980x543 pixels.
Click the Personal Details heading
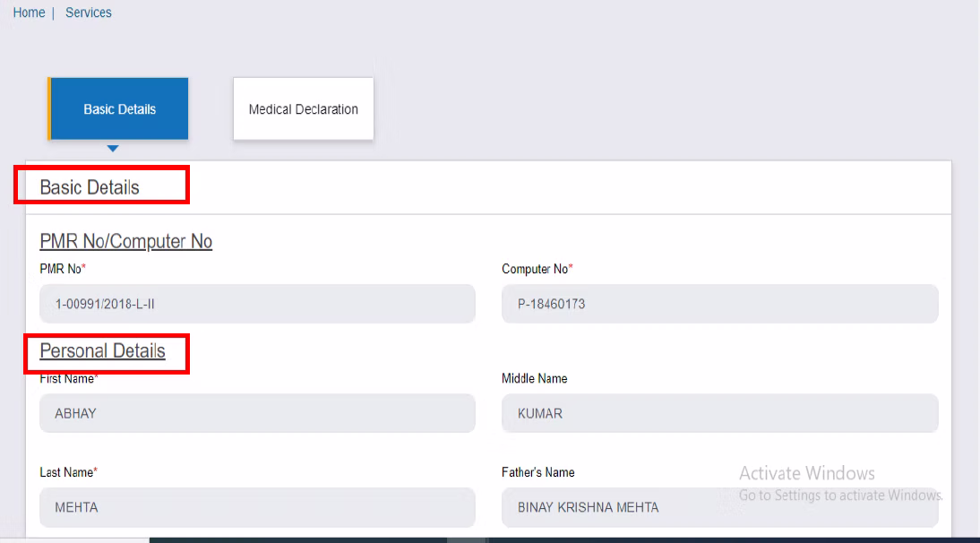click(102, 351)
